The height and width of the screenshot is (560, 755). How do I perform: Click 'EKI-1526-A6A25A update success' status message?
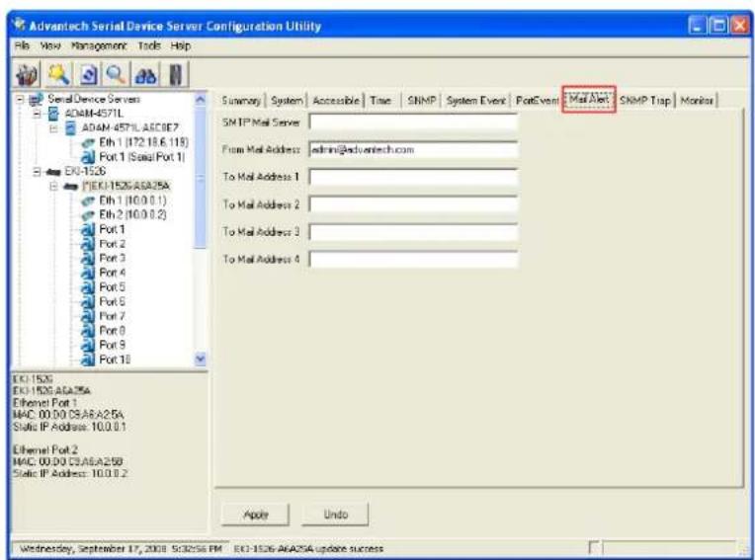(308, 549)
